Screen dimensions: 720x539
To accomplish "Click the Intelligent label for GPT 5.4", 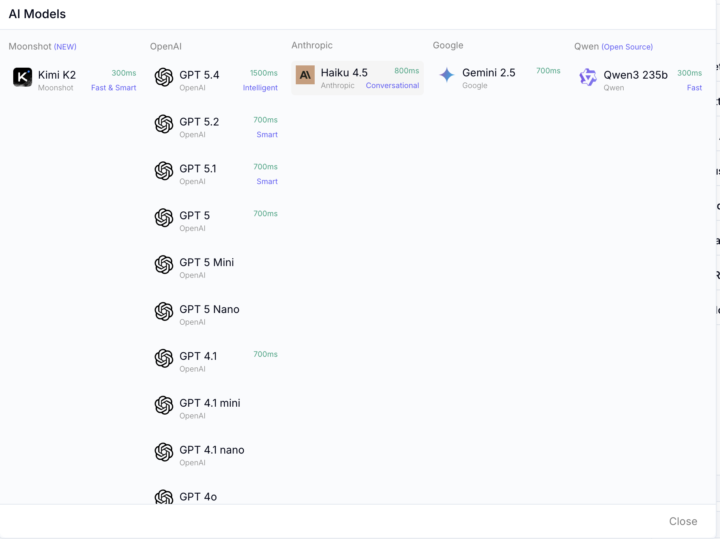I will pyautogui.click(x=260, y=88).
